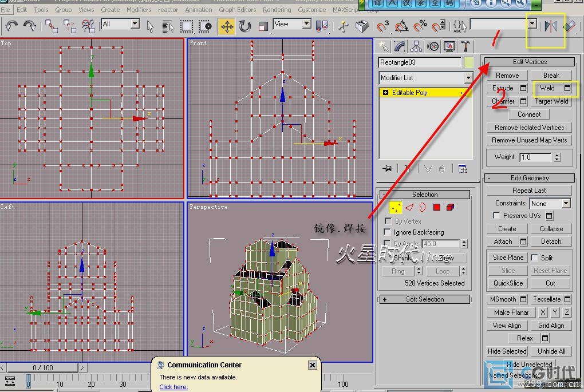Toggle the 3D Snaps magnet icon
This screenshot has width=584, height=392.
pos(382,26)
